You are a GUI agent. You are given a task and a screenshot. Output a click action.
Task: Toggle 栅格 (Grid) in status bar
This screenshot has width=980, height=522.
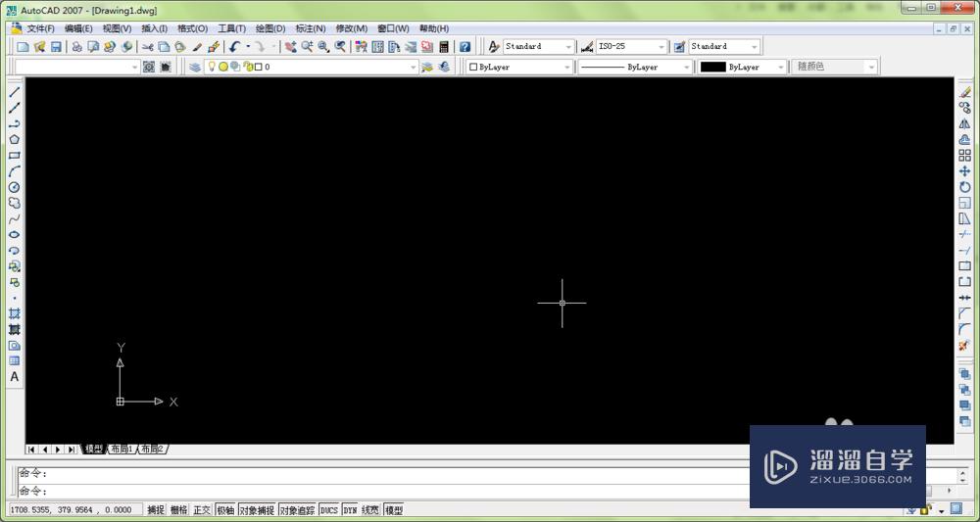[178, 510]
